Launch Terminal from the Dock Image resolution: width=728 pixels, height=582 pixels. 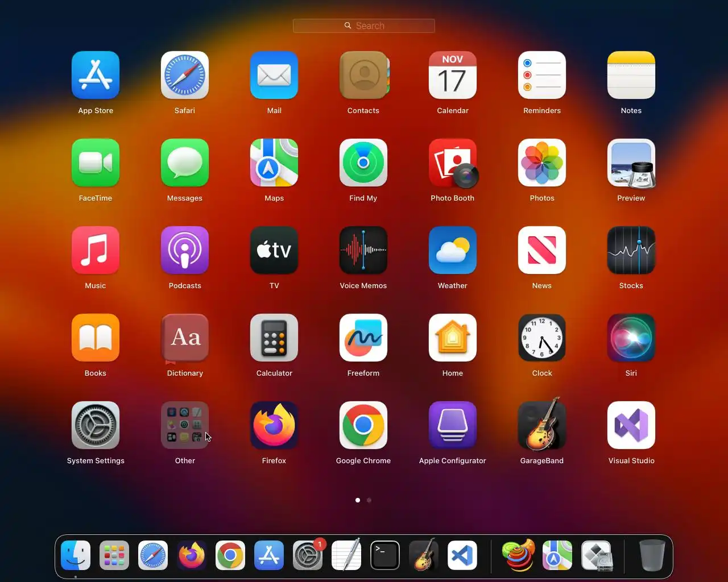click(x=385, y=555)
